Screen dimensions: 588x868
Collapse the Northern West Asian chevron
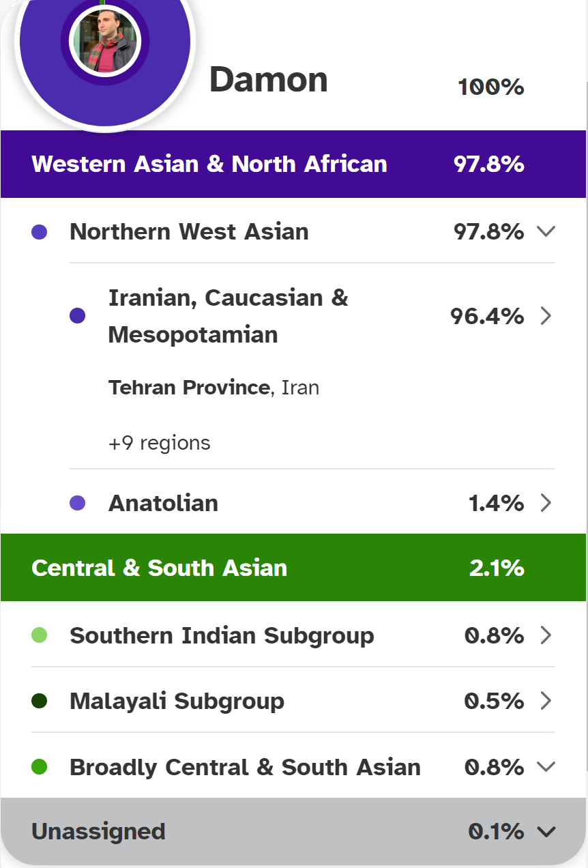(546, 231)
